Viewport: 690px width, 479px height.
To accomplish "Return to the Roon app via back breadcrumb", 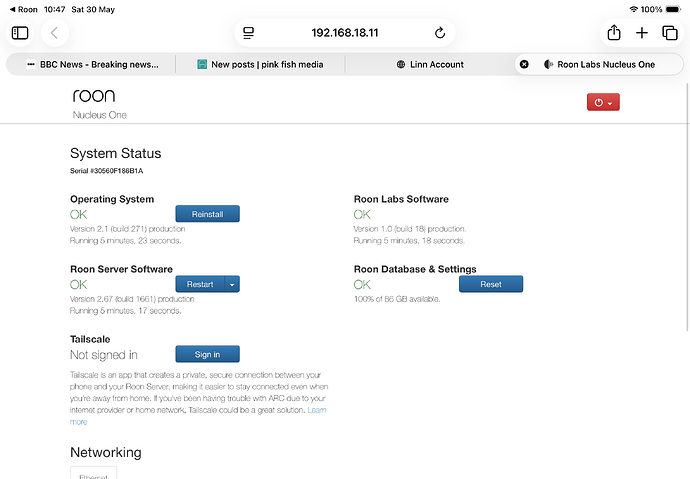I will tap(24, 9).
